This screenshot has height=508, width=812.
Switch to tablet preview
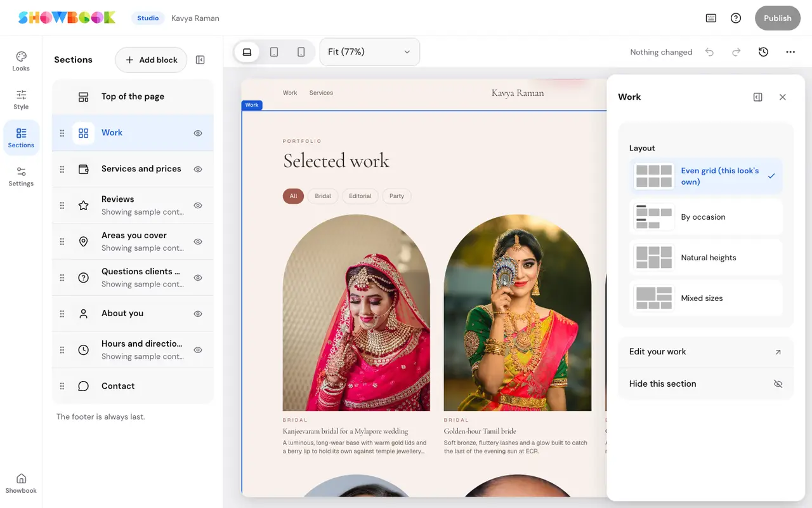click(274, 52)
